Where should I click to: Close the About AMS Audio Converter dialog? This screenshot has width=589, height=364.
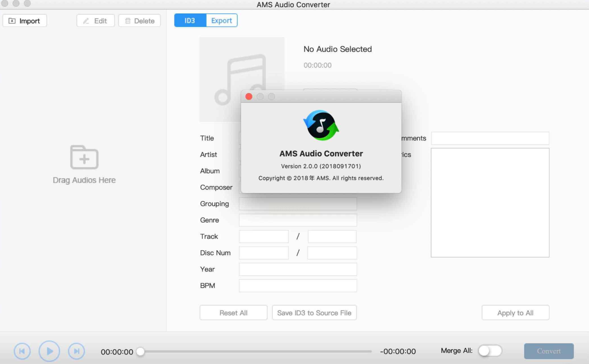pyautogui.click(x=249, y=97)
